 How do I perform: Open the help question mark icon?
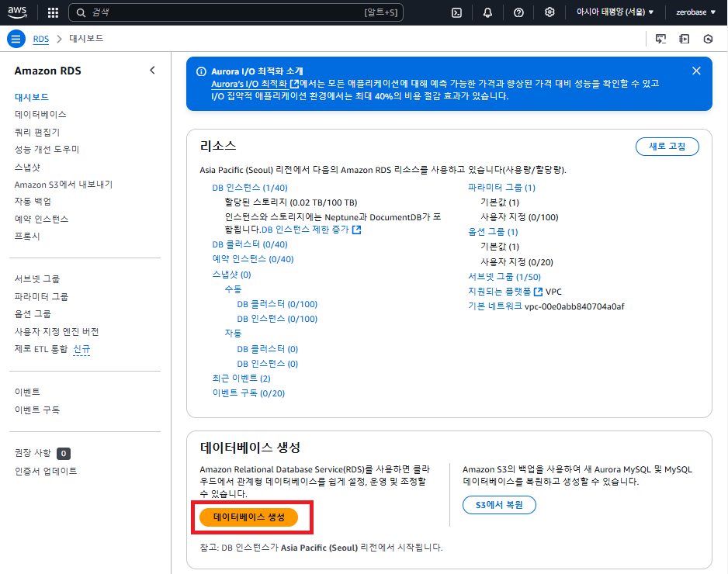518,12
